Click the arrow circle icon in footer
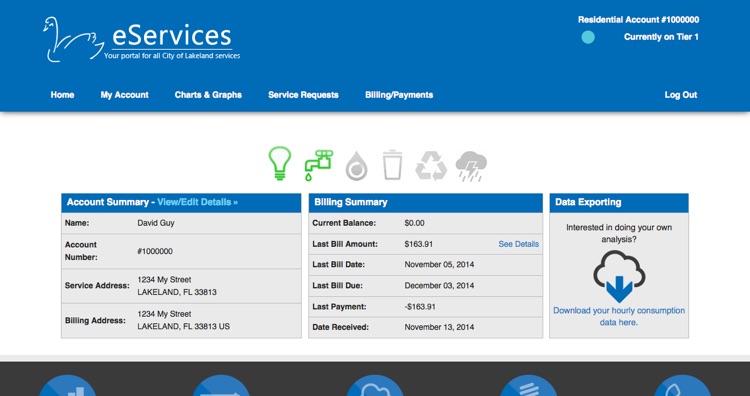Viewport: 750px width, 396px height. click(221, 385)
